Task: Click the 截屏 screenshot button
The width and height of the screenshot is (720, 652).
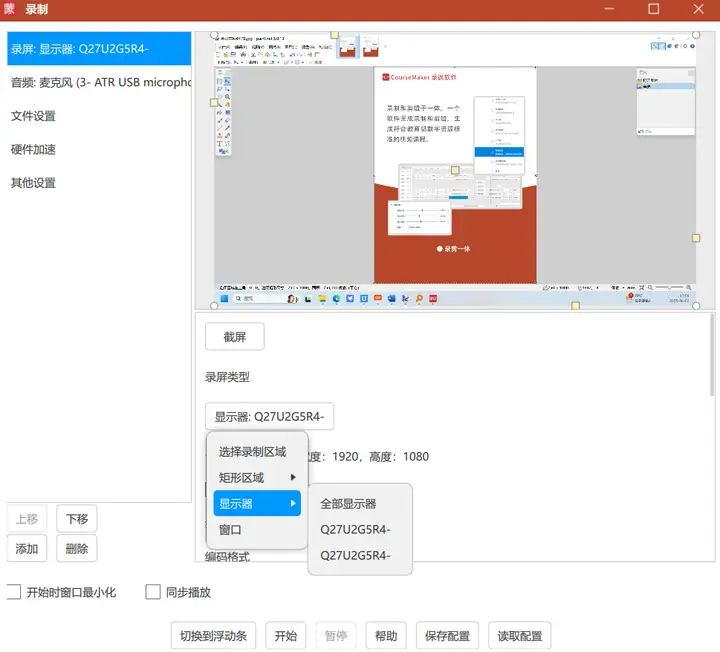Action: (x=235, y=337)
